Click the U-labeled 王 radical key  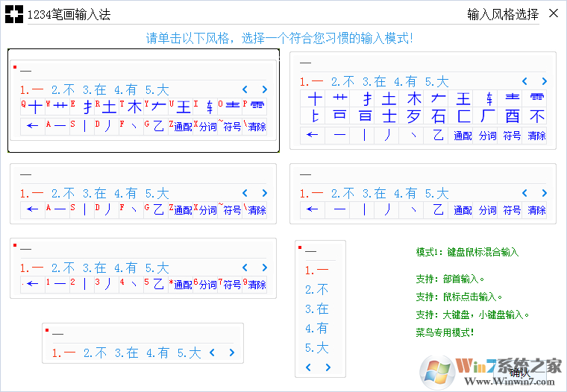181,107
